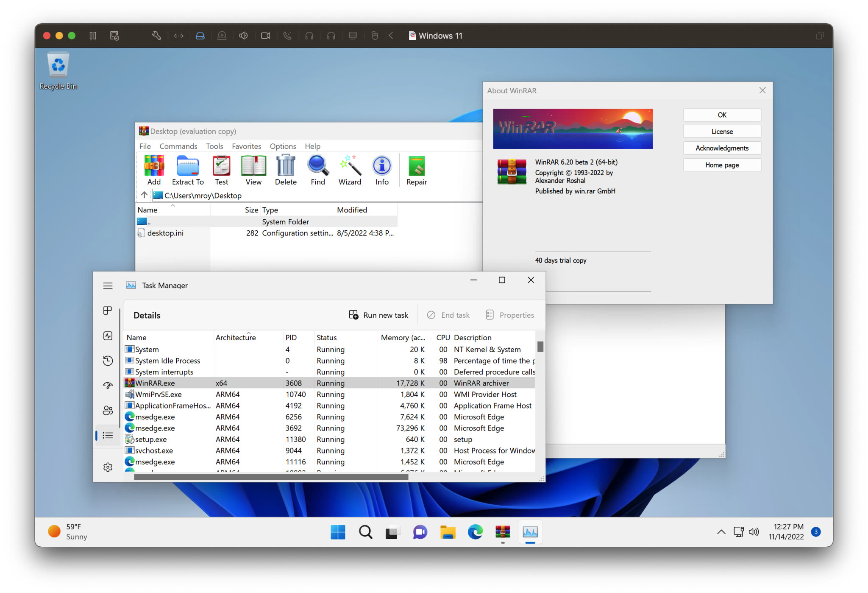Click the Test archive icon

click(x=221, y=170)
